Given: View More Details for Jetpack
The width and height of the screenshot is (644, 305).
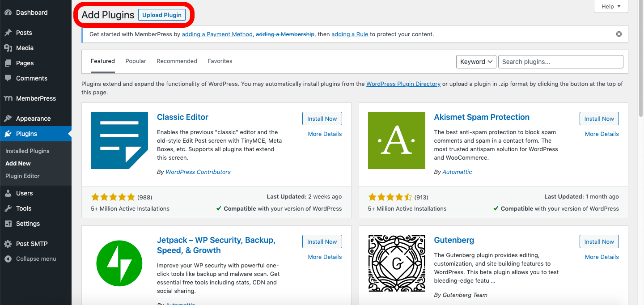Looking at the screenshot, I should point(325,257).
